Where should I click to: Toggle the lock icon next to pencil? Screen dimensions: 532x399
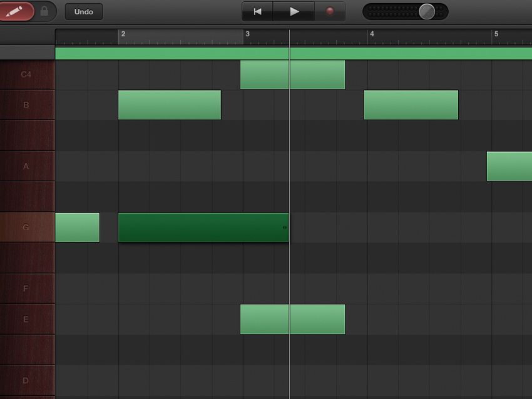tap(43, 11)
